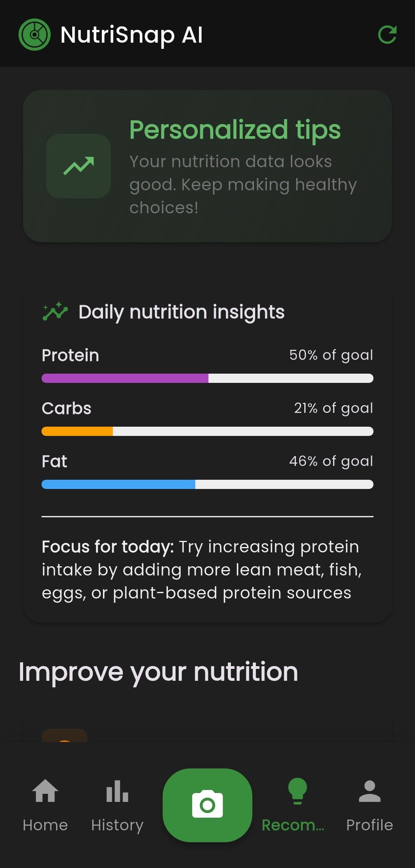This screenshot has height=868, width=415.
Task: Tap the trending-up arrow icon
Action: pyautogui.click(x=78, y=166)
